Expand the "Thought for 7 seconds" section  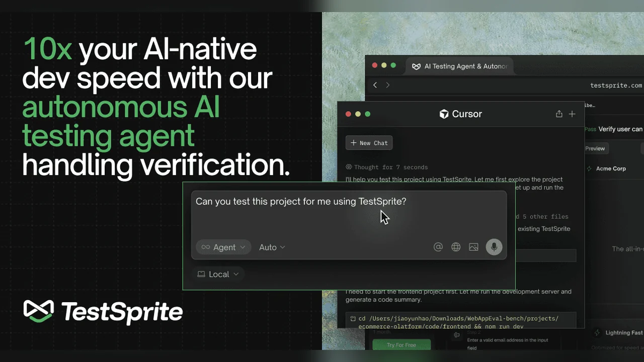[x=386, y=167]
